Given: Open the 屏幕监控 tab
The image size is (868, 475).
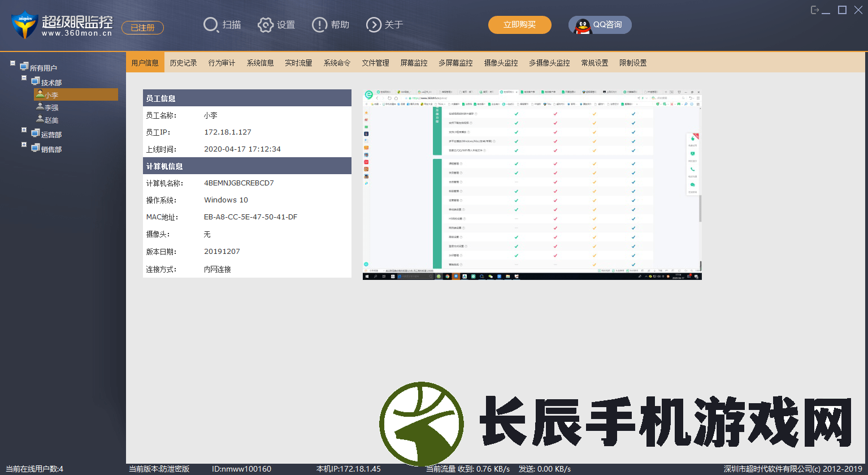Looking at the screenshot, I should [414, 63].
